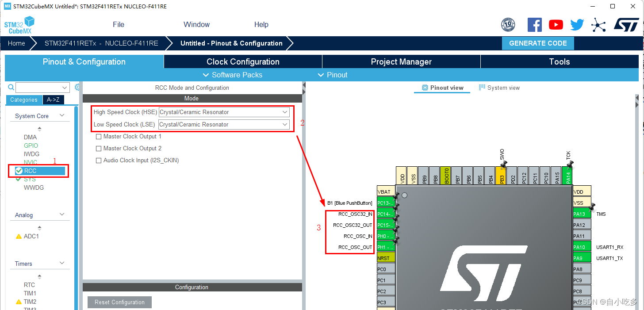Click the Untitled - Pinout & Configuration breadcrumb

pyautogui.click(x=231, y=43)
